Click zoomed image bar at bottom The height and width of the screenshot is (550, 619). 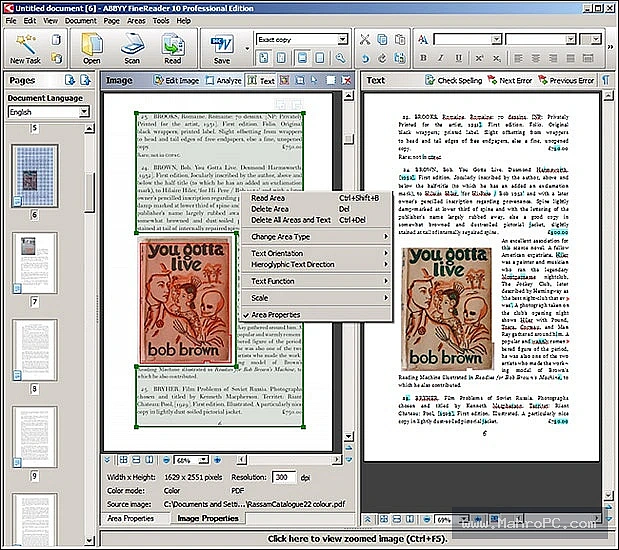357,539
